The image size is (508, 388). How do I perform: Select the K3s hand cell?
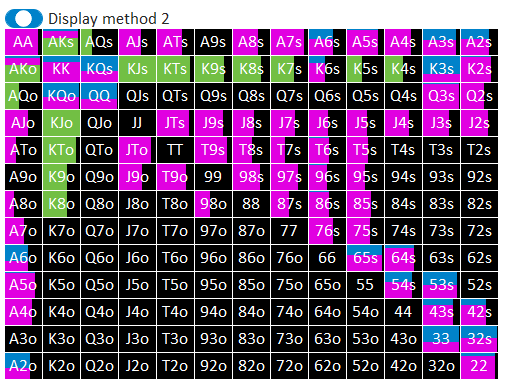[441, 69]
